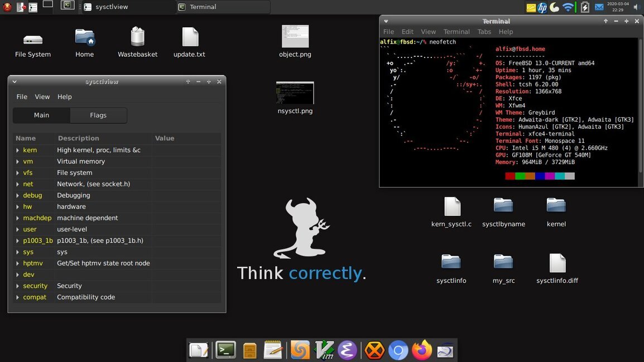Expand the security tree node
Screen dimensions: 644x362
pos(18,286)
